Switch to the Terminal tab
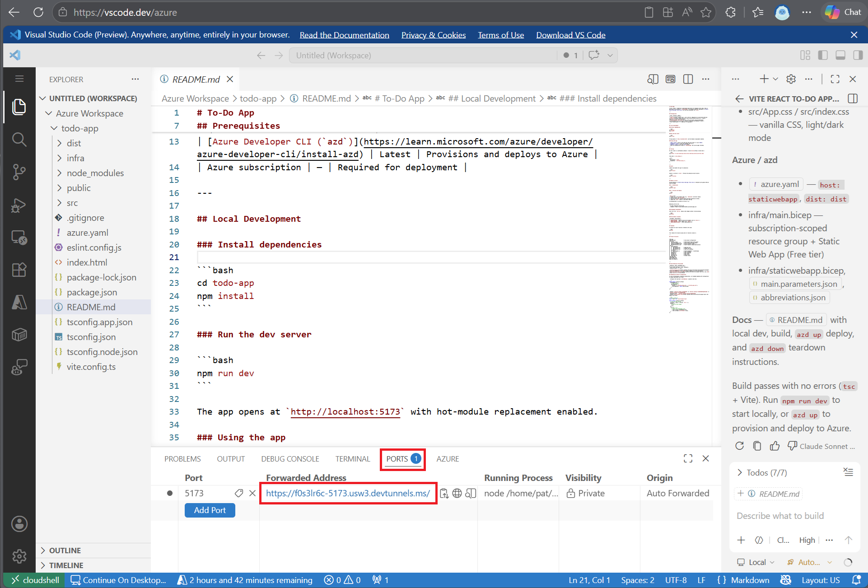 pyautogui.click(x=353, y=459)
